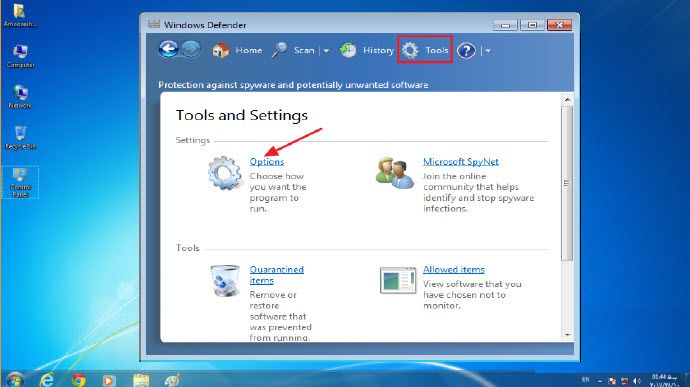This screenshot has height=387, width=690.
Task: Click the Tools toolbar label
Action: click(x=437, y=50)
